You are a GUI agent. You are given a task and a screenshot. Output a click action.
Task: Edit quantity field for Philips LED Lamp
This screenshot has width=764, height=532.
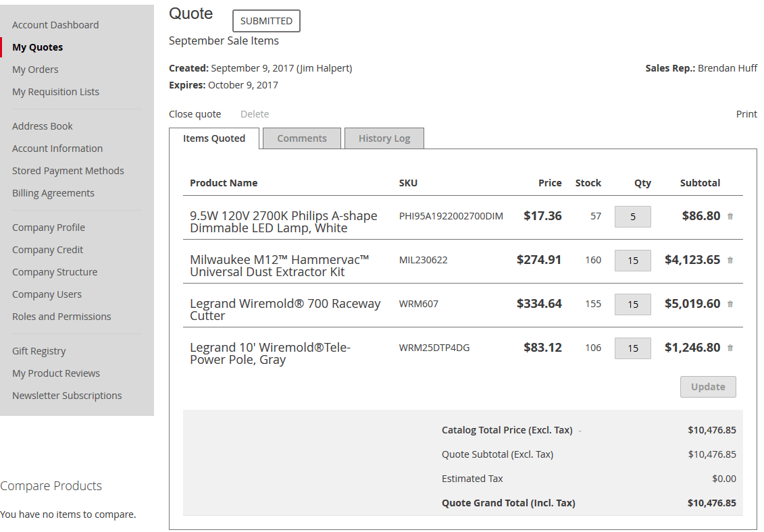[x=632, y=217]
